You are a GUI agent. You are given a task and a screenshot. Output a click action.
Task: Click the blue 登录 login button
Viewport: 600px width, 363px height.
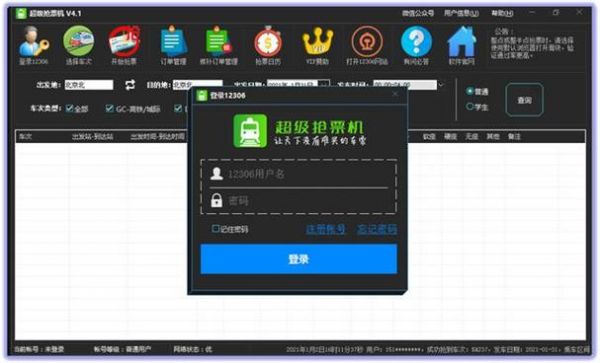298,259
